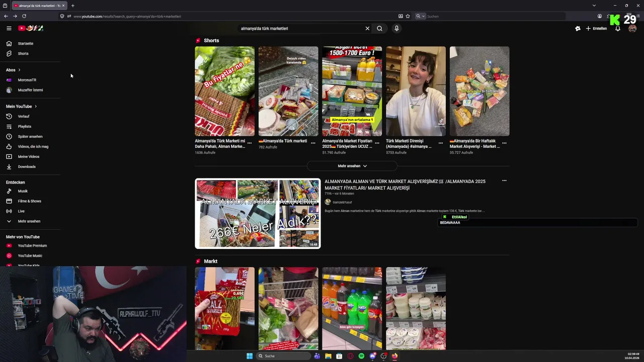Image resolution: width=644 pixels, height=362 pixels.
Task: Open the Windows Start menu
Action: coord(250,356)
